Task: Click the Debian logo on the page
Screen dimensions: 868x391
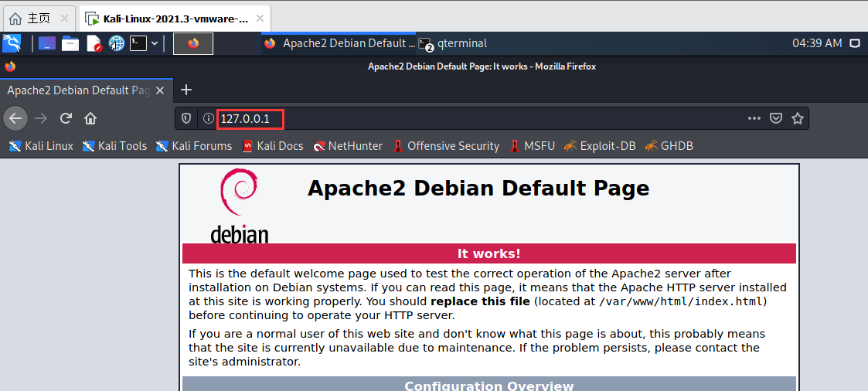Action: (x=239, y=206)
